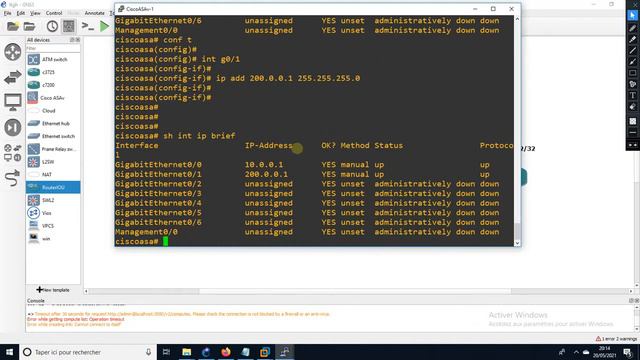Select L2SW device template
This screenshot has width=640, height=360.
[x=53, y=162]
